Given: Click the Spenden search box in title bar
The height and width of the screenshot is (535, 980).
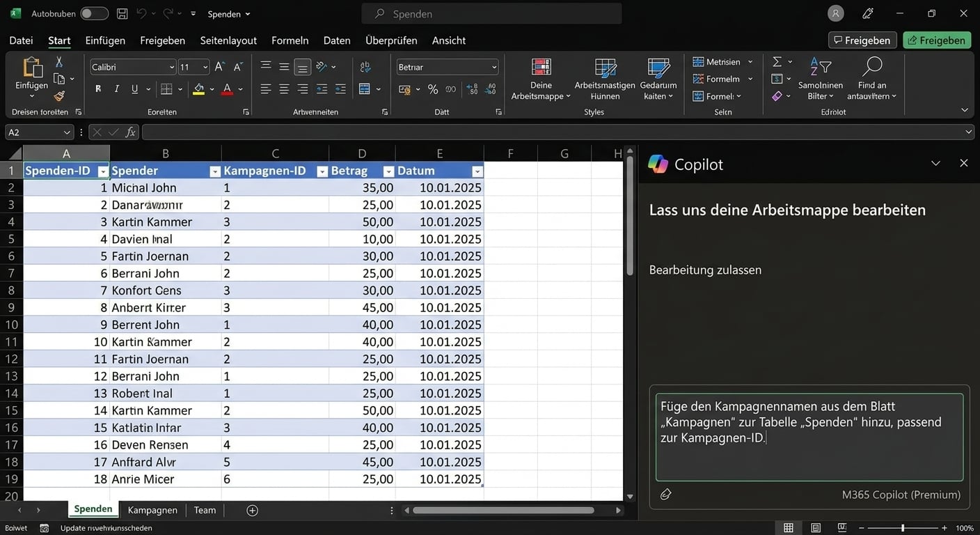Looking at the screenshot, I should tap(491, 14).
